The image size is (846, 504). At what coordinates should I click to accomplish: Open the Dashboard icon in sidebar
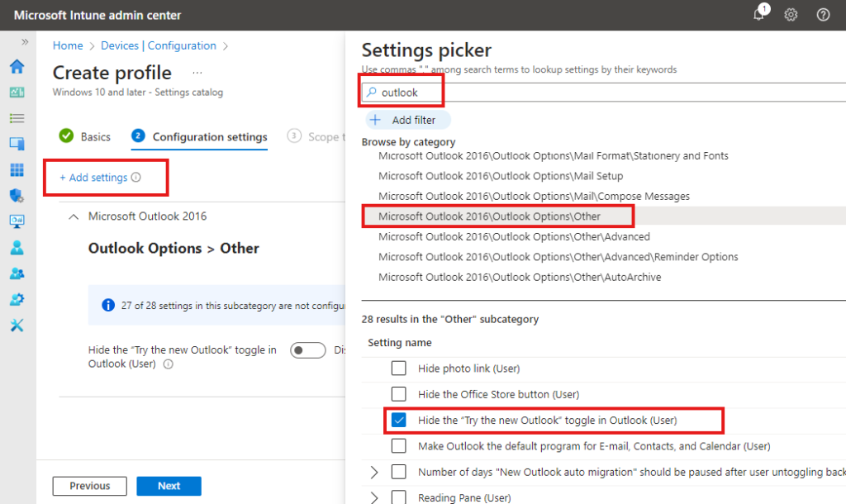point(17,93)
